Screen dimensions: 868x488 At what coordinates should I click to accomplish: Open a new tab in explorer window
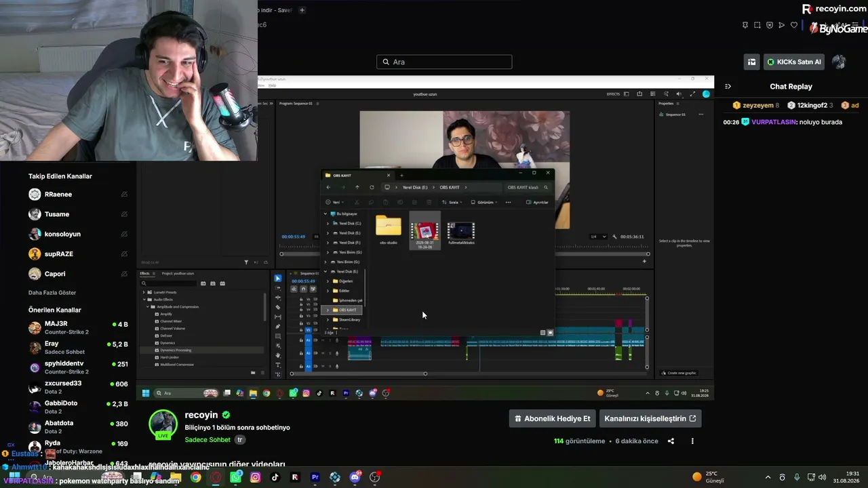pos(401,176)
